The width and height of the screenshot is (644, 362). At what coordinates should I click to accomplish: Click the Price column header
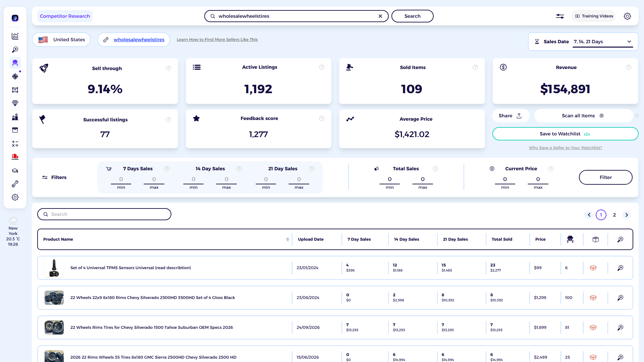point(540,239)
